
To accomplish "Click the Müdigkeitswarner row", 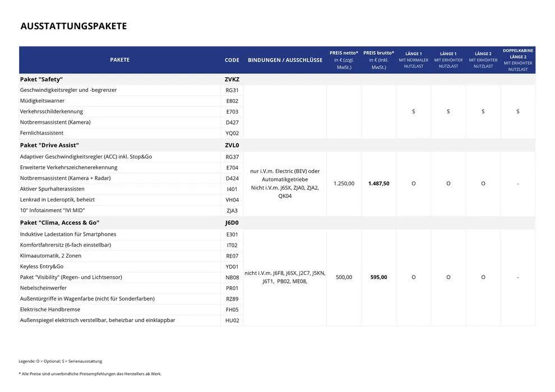I will (43, 101).
